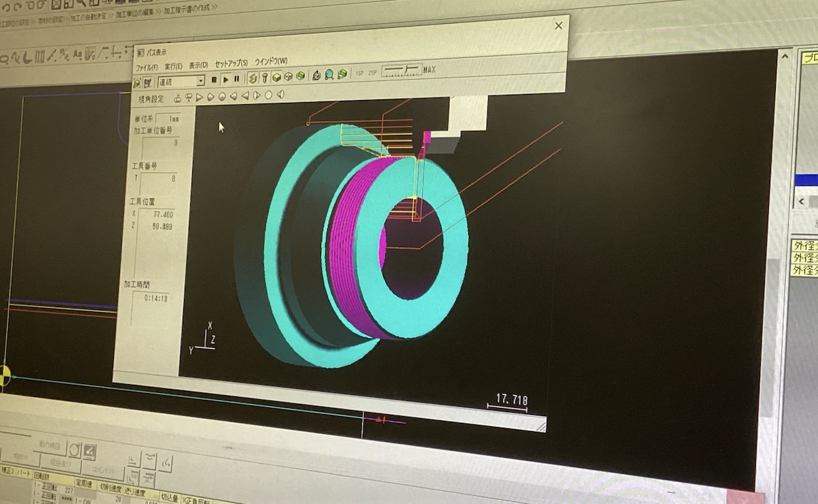Click ninth view-angle icon, plain circle
This screenshot has width=818, height=504.
[x=269, y=95]
